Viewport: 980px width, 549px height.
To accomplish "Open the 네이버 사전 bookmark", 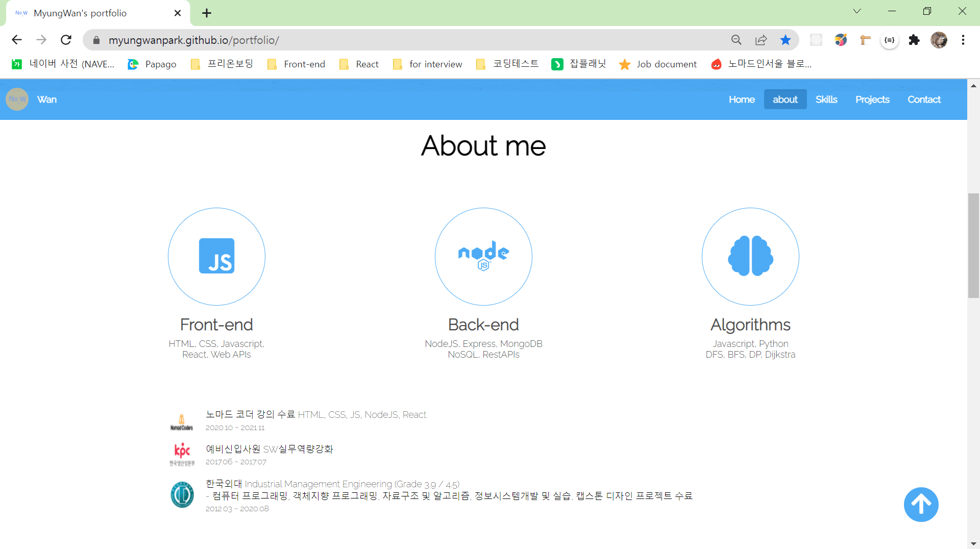I will [63, 64].
